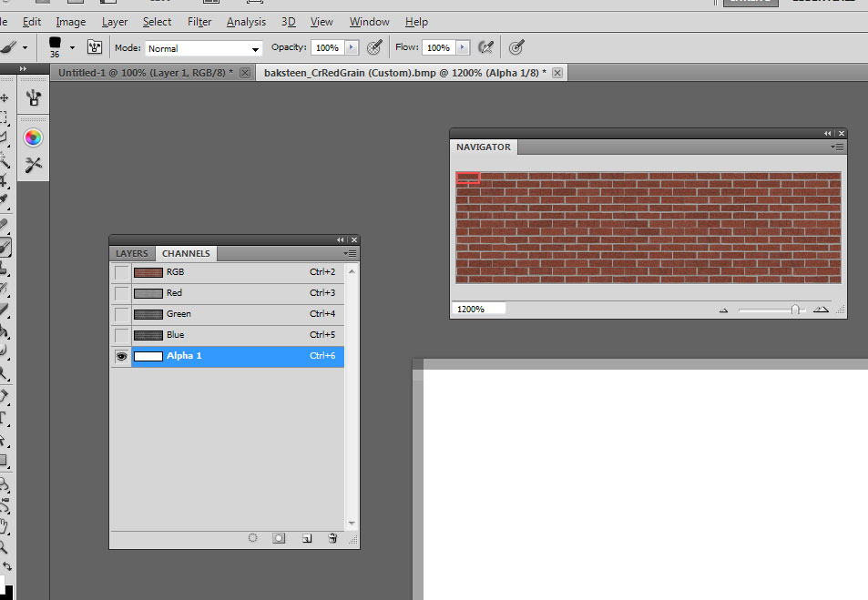Click the zoom in icon in Navigator

tap(821, 310)
